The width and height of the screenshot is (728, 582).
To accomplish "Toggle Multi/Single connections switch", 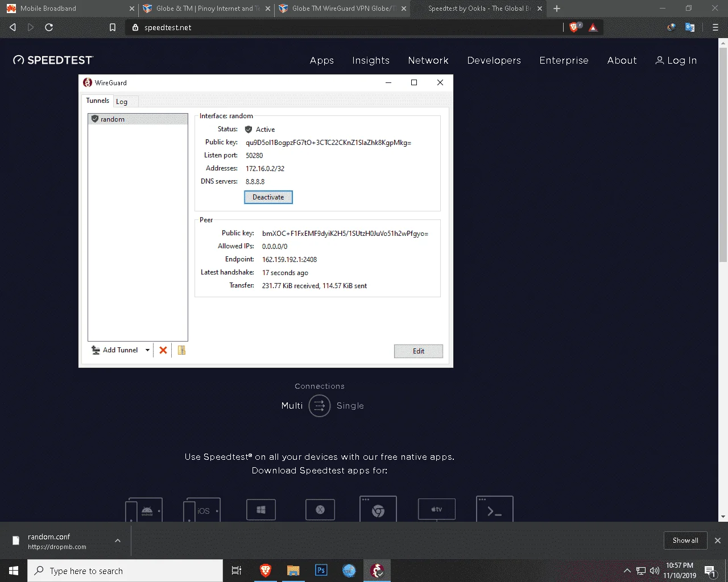I will 320,406.
